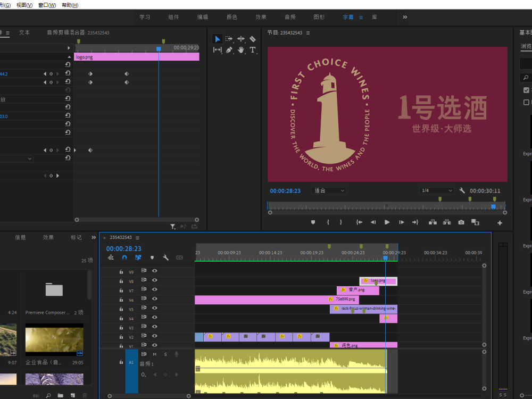This screenshot has width=532, height=399.
Task: Open the Premiere Composer bin folder
Action: pos(54,290)
